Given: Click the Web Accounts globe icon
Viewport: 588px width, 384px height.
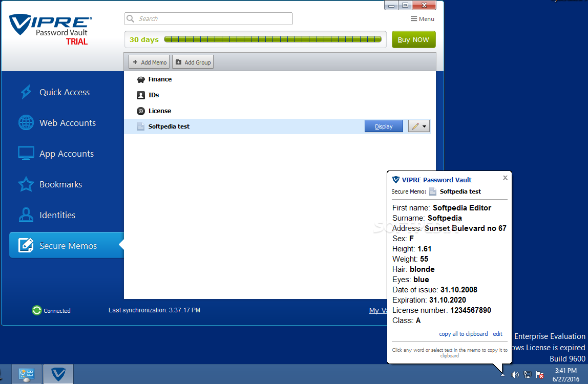Looking at the screenshot, I should pyautogui.click(x=26, y=123).
